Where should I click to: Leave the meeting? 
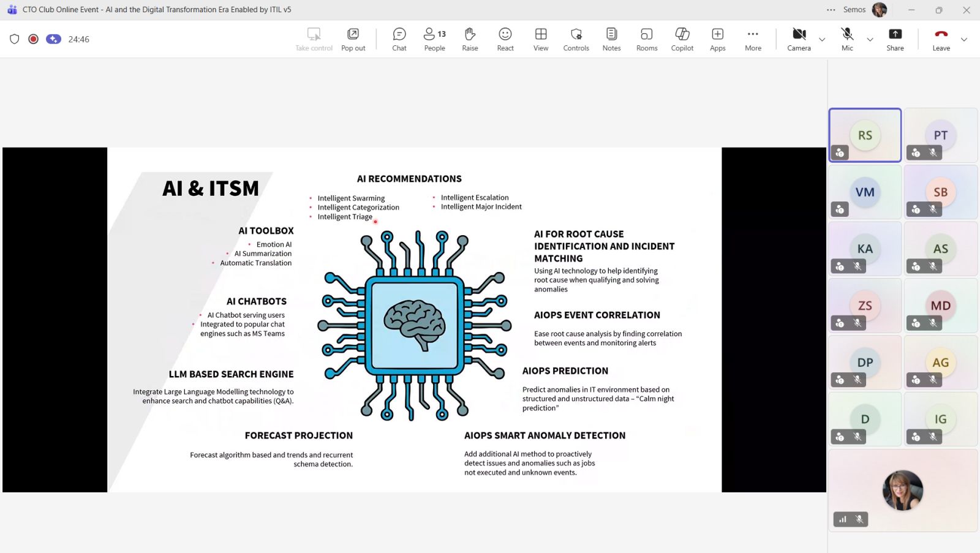click(941, 39)
